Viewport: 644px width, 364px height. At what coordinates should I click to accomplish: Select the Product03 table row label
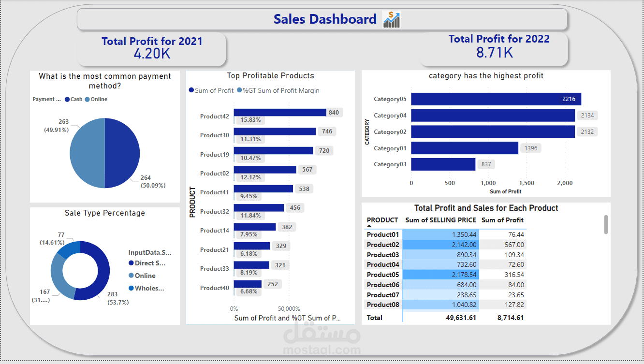(383, 255)
